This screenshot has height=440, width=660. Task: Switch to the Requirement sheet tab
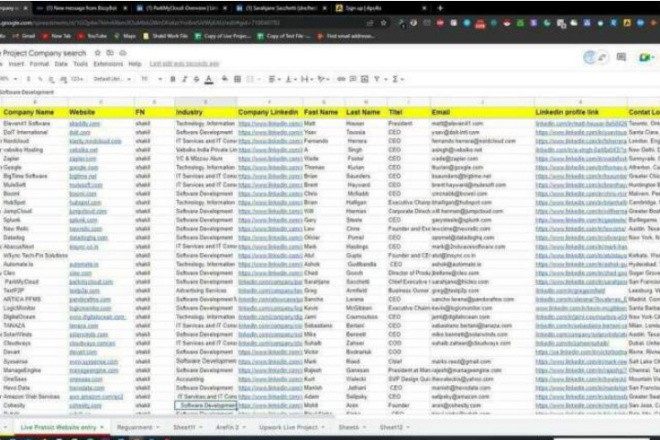pos(135,427)
